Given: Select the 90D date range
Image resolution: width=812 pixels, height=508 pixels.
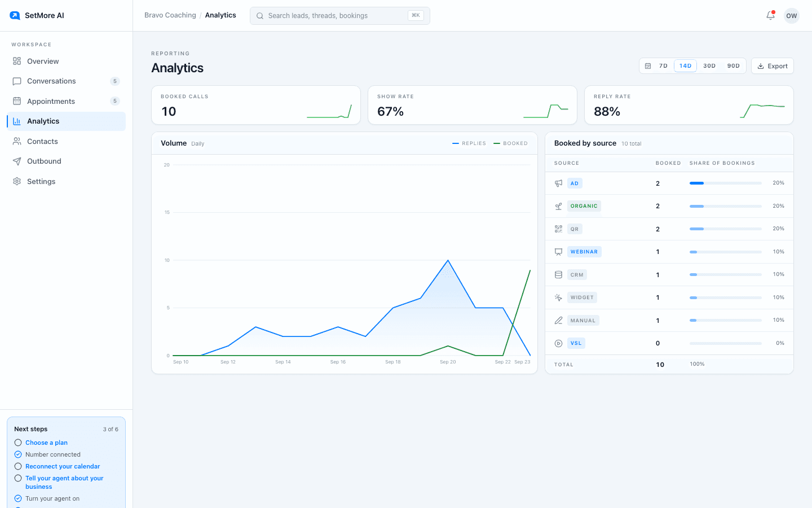Looking at the screenshot, I should coord(733,66).
